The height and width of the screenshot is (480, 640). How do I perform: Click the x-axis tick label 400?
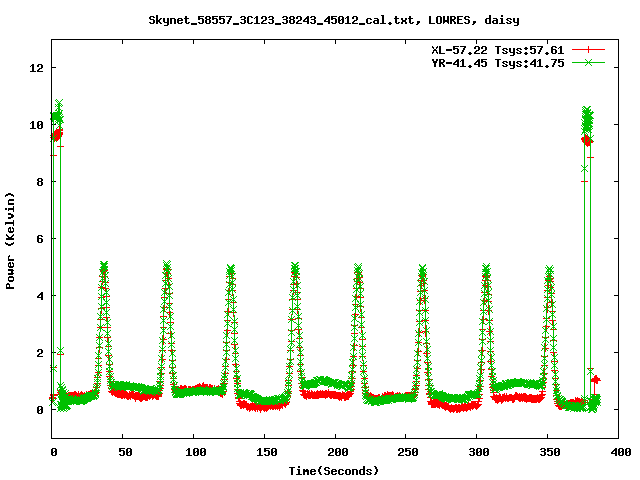(621, 452)
